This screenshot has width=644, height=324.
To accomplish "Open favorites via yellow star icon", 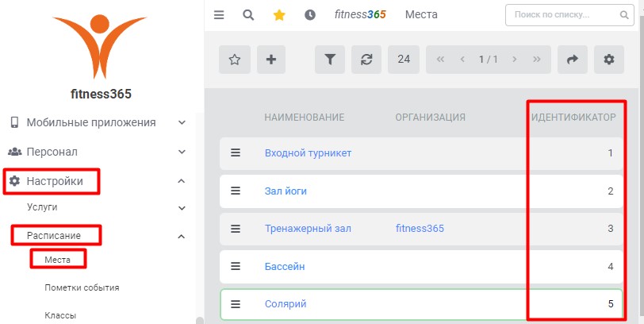I will point(279,15).
